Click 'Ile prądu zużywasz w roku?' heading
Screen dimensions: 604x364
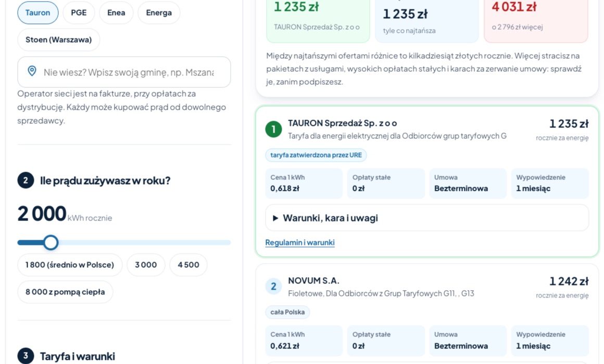click(x=105, y=180)
